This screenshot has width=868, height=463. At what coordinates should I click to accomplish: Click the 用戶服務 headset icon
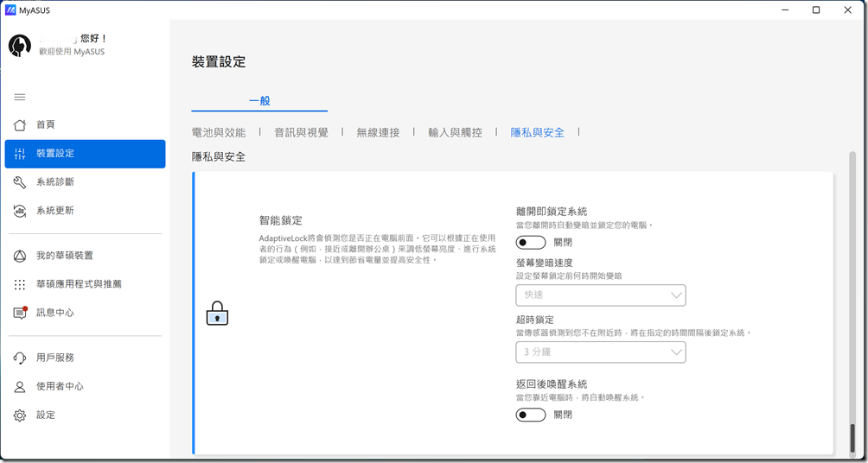[20, 358]
